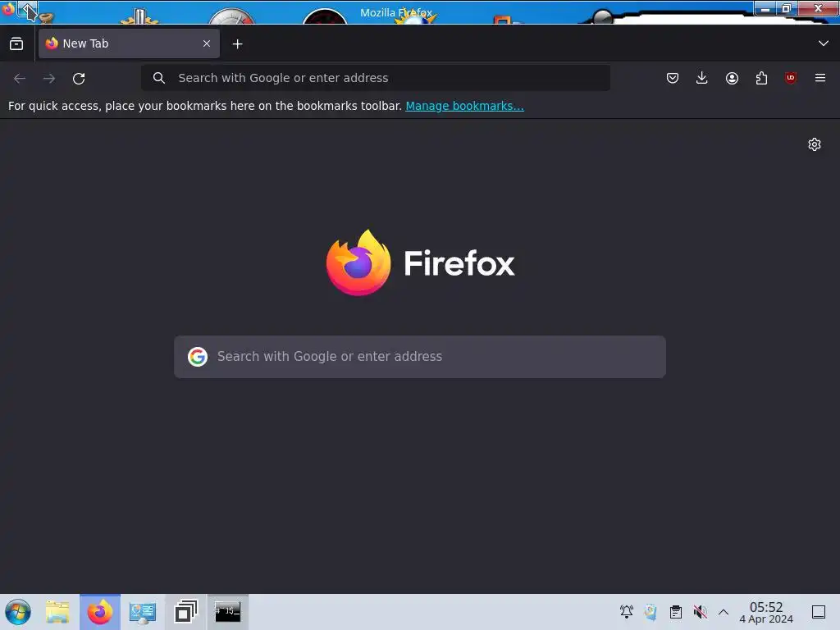Open the hamburger application menu

point(820,78)
